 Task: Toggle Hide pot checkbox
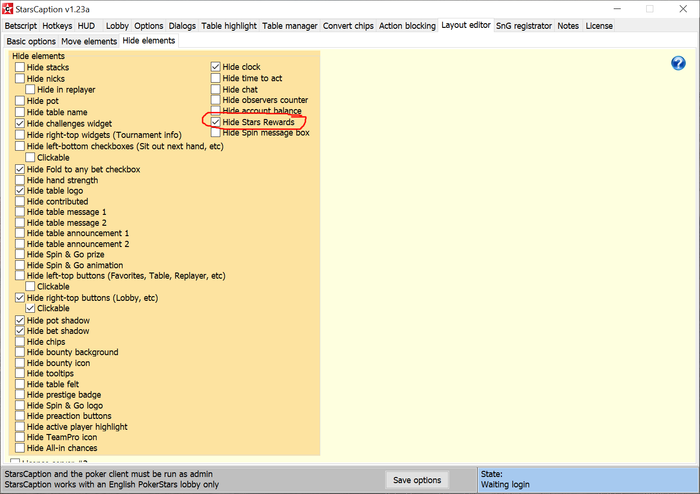tap(20, 101)
